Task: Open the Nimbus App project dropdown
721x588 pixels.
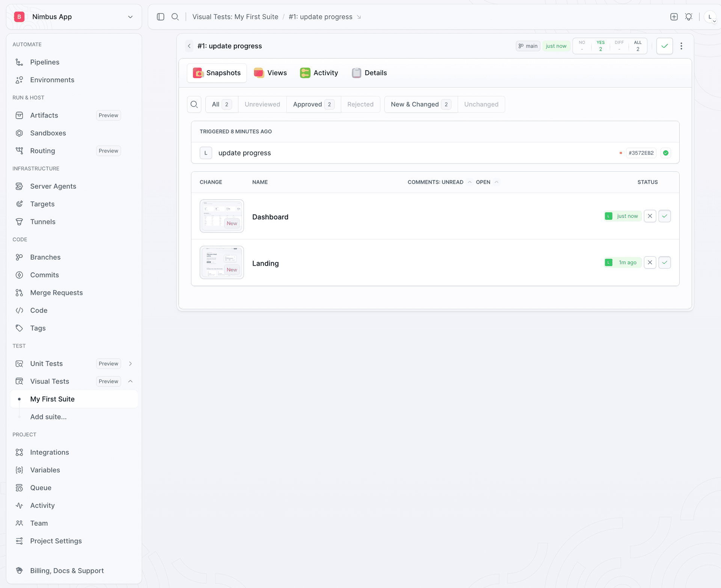Action: [x=74, y=17]
